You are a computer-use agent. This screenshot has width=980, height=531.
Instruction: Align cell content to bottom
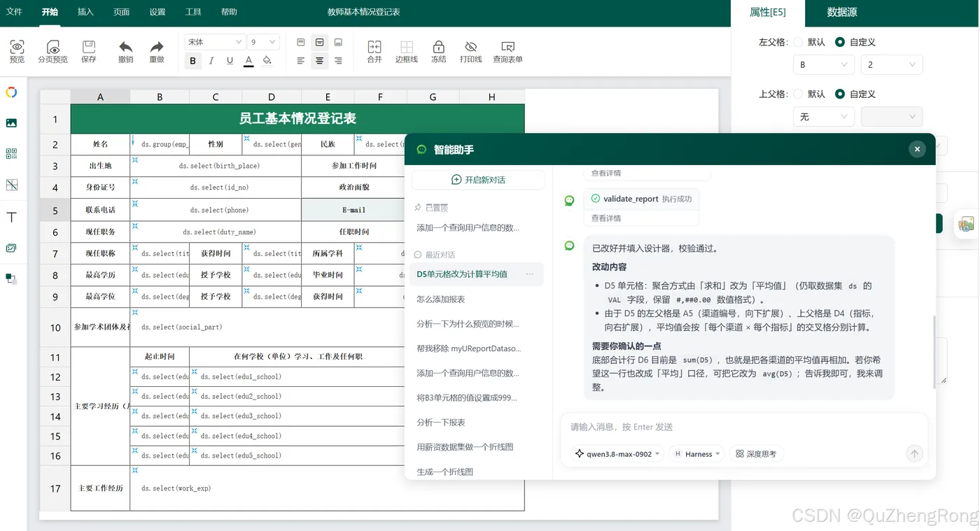[x=338, y=43]
